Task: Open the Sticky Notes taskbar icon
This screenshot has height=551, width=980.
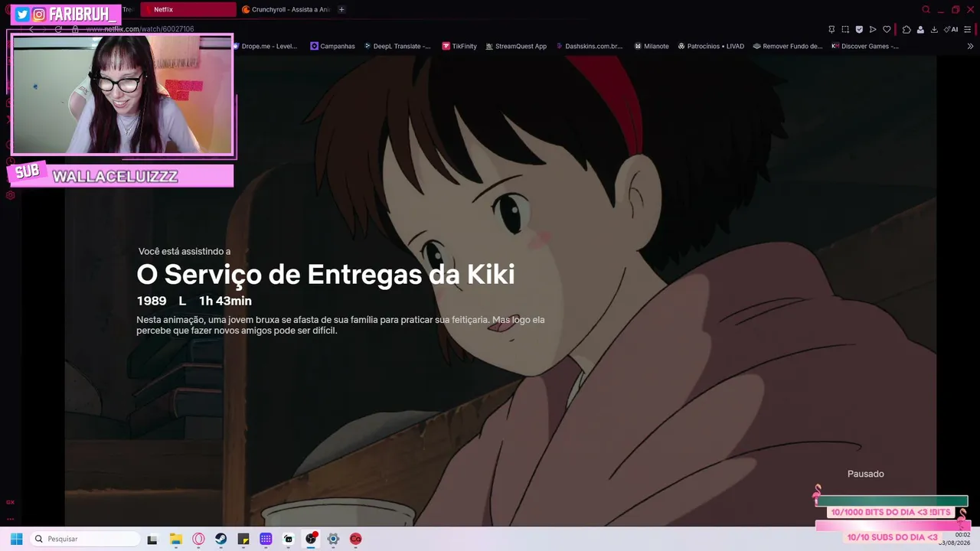Action: coord(243,540)
